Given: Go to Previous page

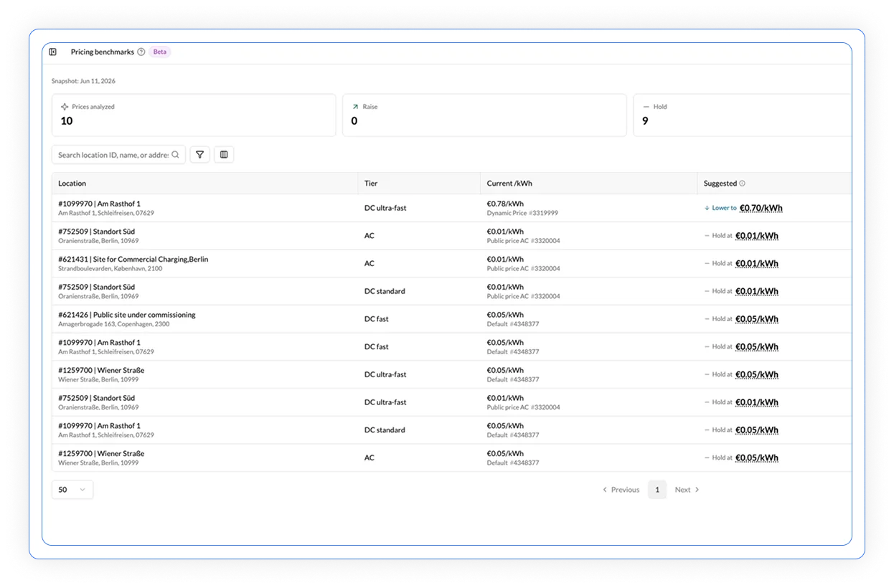Looking at the screenshot, I should click(x=621, y=490).
